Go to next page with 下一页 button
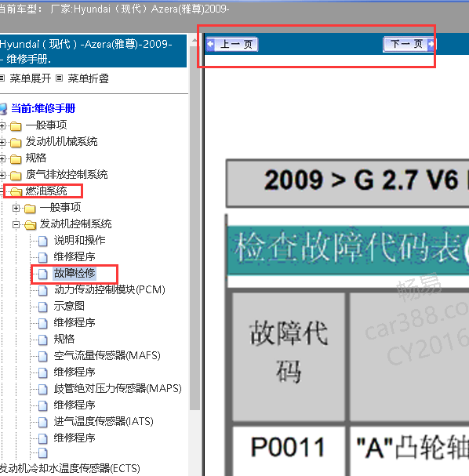 pos(409,45)
